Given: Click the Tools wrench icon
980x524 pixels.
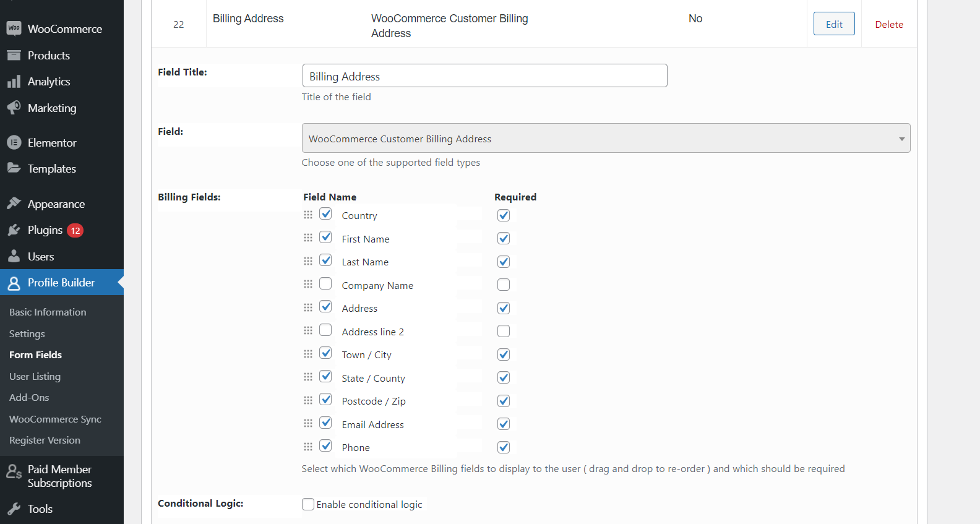Looking at the screenshot, I should [14, 509].
